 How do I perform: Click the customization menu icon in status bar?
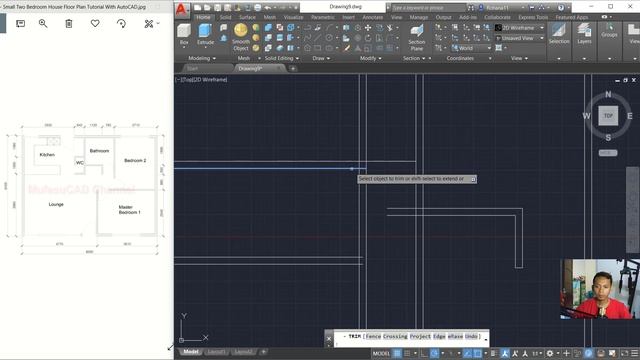634,353
